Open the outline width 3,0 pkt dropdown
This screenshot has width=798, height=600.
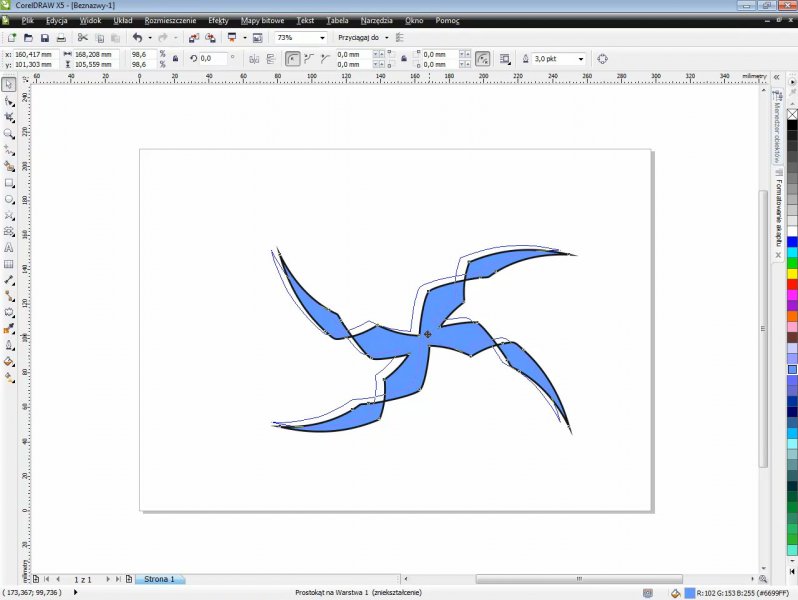[x=582, y=59]
